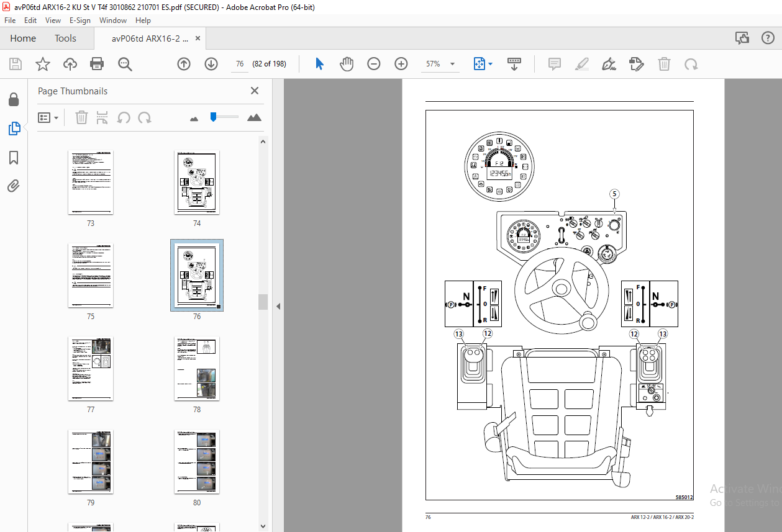Select the page 73 thumbnail

tap(91, 182)
